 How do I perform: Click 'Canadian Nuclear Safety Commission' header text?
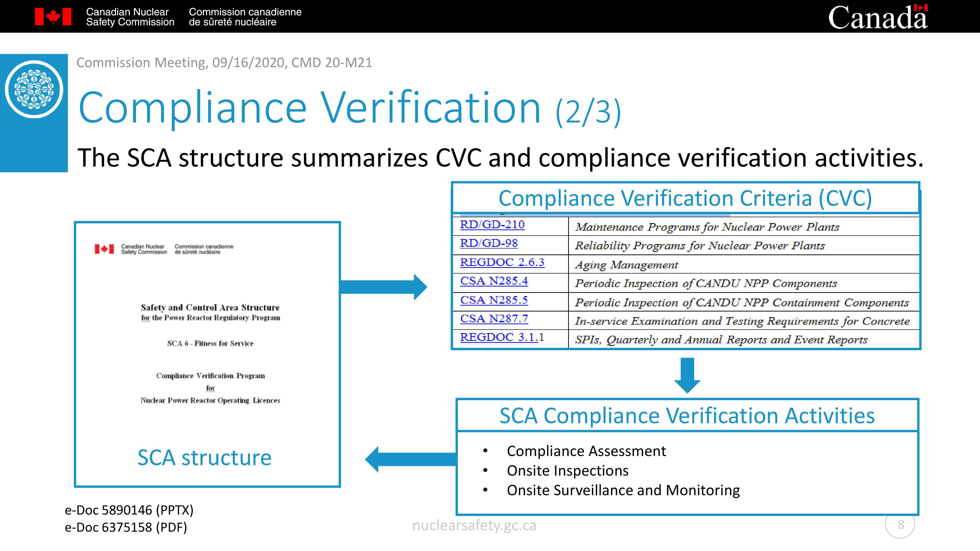[130, 17]
